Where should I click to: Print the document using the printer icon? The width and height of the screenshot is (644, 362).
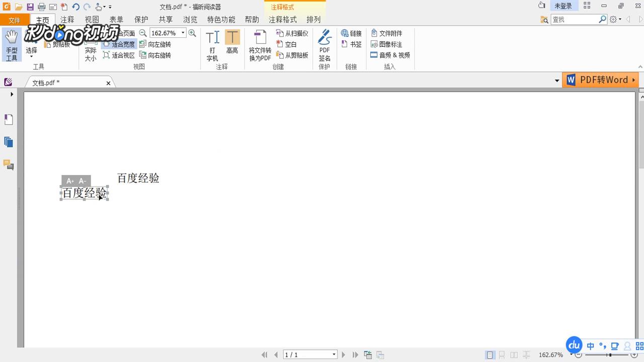pos(41,7)
